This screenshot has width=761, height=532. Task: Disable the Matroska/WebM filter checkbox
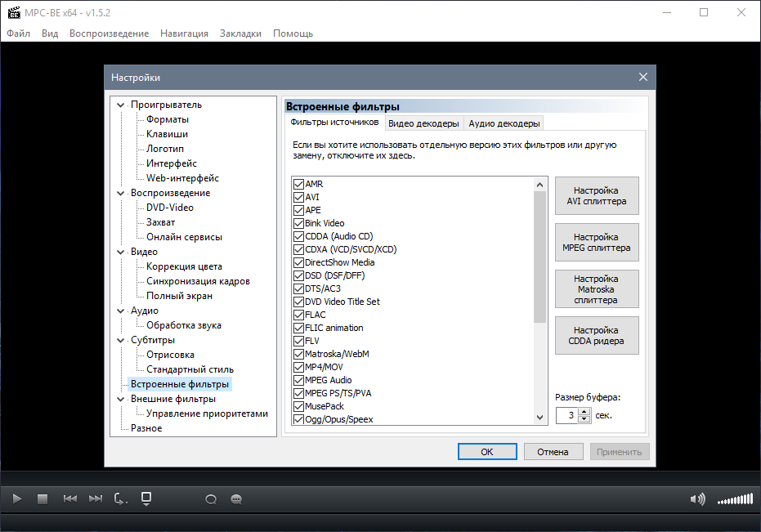click(x=298, y=354)
